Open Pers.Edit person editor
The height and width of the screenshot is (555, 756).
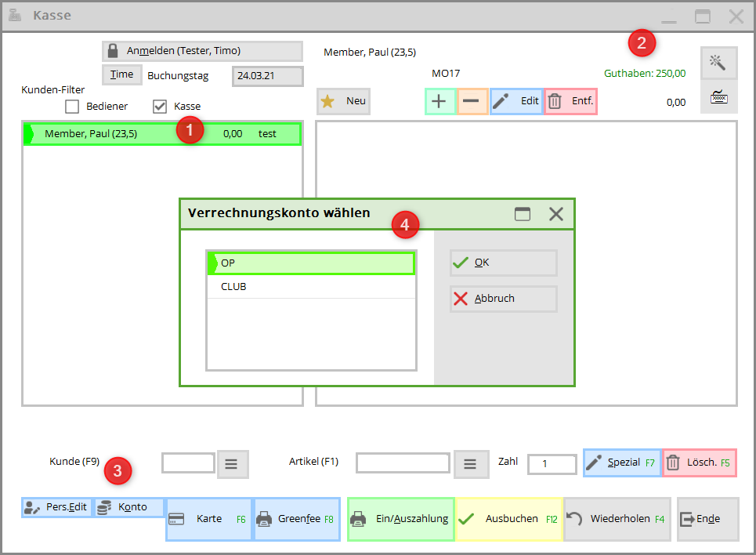click(x=56, y=507)
